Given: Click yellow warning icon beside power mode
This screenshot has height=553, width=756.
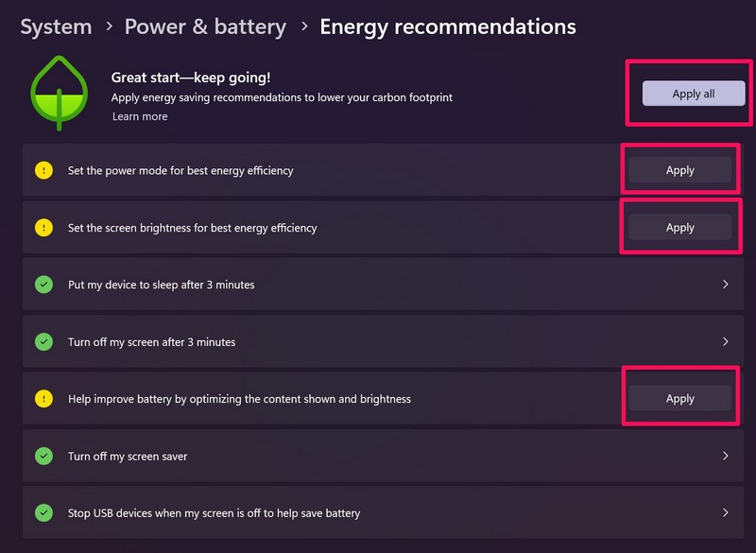Looking at the screenshot, I should point(43,171).
